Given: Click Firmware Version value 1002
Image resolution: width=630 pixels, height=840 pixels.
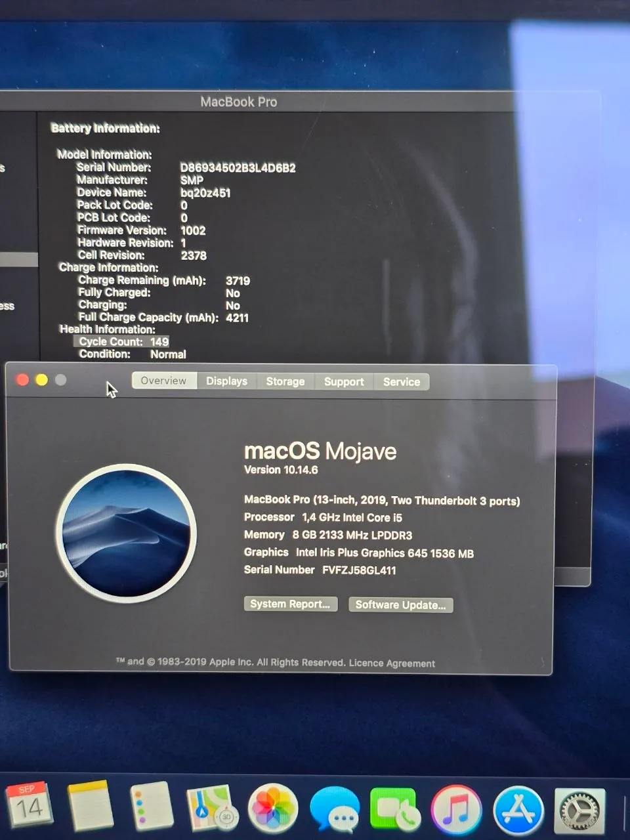Looking at the screenshot, I should (x=193, y=231).
